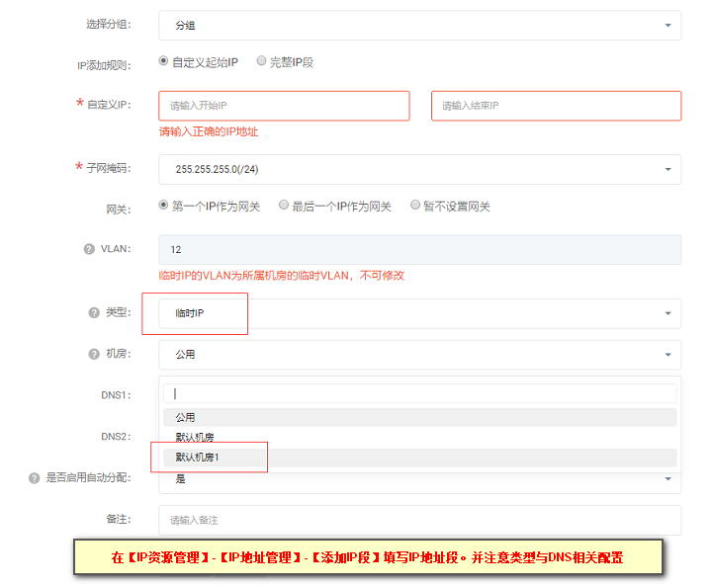Choose 最后一个IP作为网关 radio button

tap(284, 206)
